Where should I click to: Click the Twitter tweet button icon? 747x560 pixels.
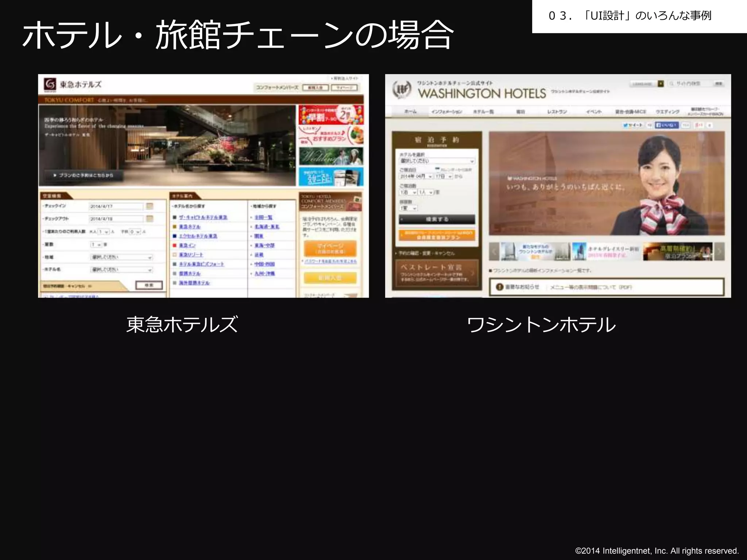633,125
